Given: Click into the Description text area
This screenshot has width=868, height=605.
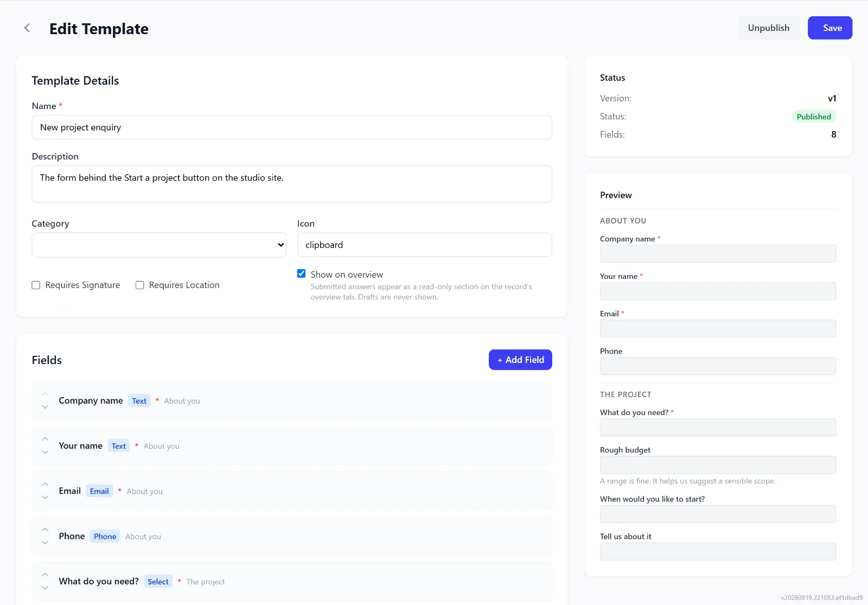Looking at the screenshot, I should click(x=292, y=184).
